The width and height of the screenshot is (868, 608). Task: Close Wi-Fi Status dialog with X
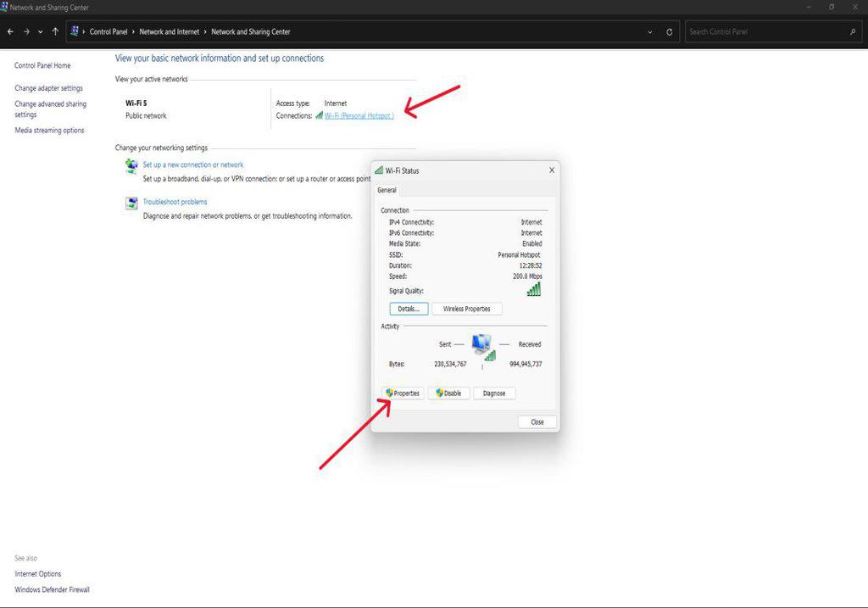click(551, 170)
